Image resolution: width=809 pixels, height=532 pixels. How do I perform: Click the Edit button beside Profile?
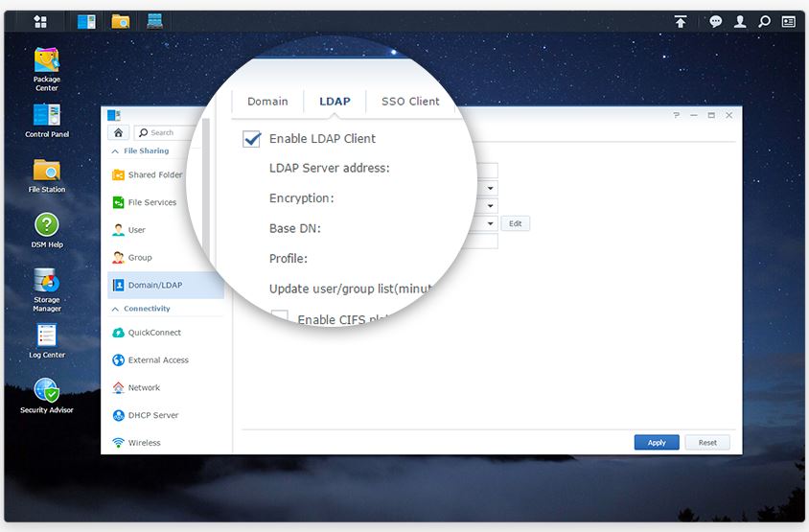pos(515,223)
